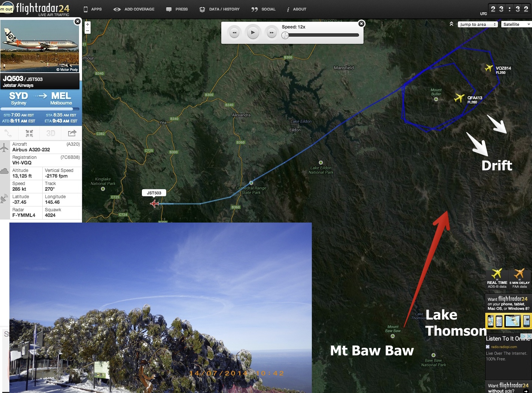Open the APPS menu item

[x=92, y=9]
